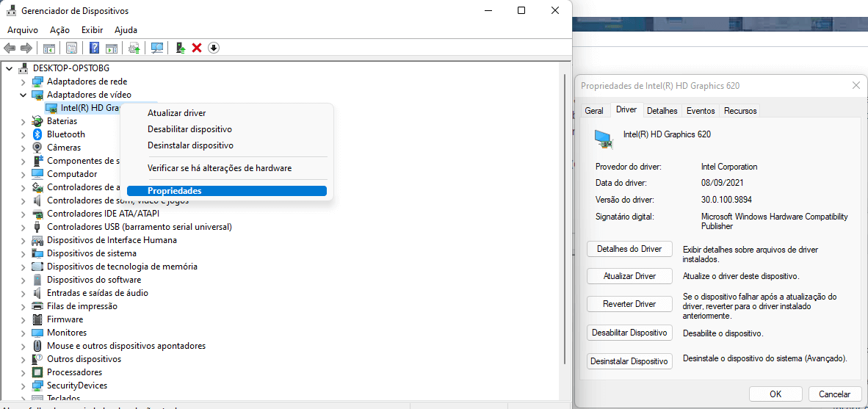Toggle the show/hide console tree icon
The height and width of the screenshot is (409, 868).
click(49, 48)
